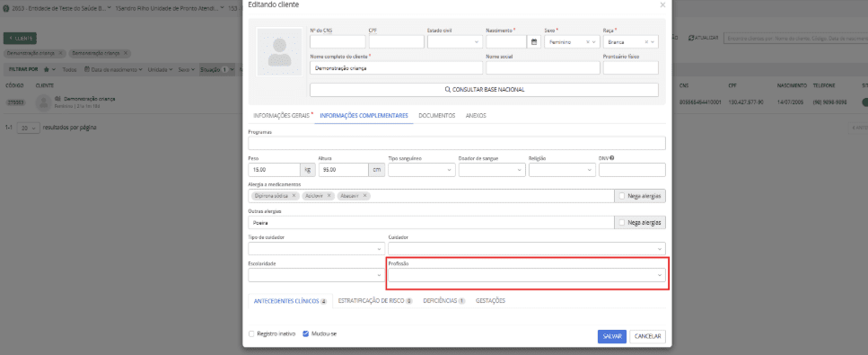Open the Tipo de cuidador dropdown
This screenshot has height=355, width=868.
(317, 248)
